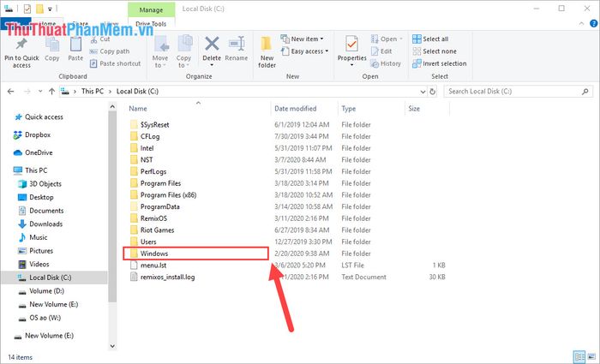Open the Easy access dropdown
600x364 pixels.
pos(304,51)
